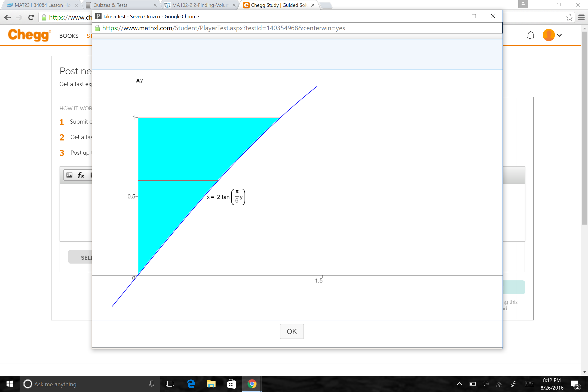The width and height of the screenshot is (588, 392).
Task: Select the BOOKS menu item
Action: [69, 36]
